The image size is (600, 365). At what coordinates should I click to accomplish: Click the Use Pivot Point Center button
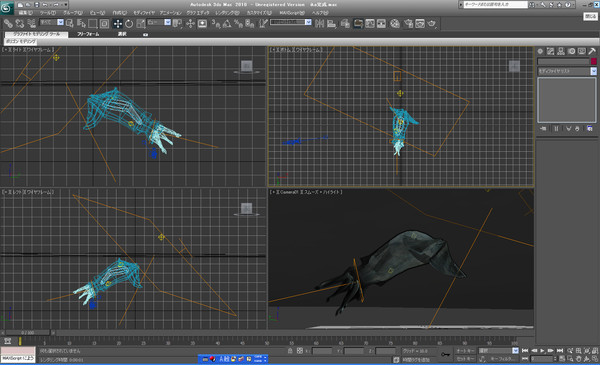click(x=177, y=24)
